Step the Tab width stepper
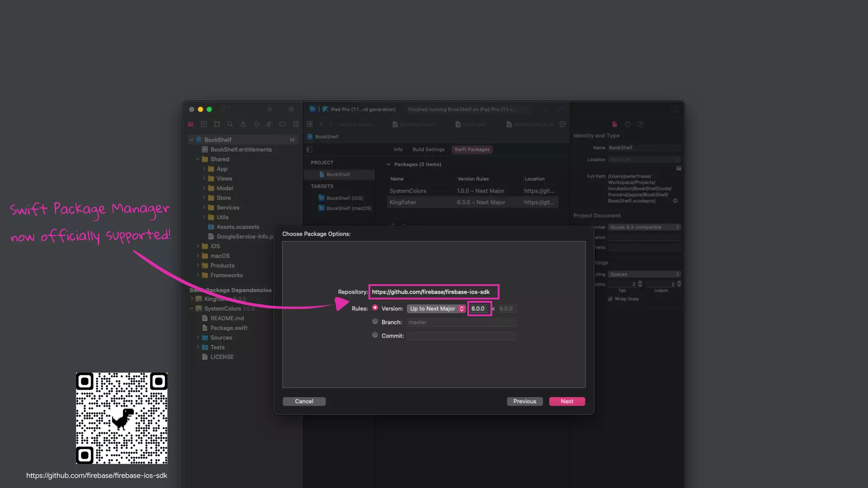 click(640, 284)
